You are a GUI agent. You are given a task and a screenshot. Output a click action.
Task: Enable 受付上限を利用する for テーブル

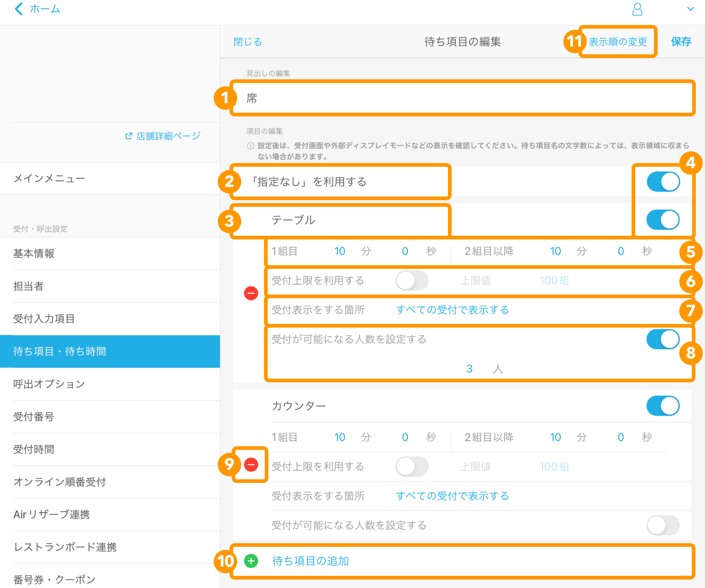(412, 280)
